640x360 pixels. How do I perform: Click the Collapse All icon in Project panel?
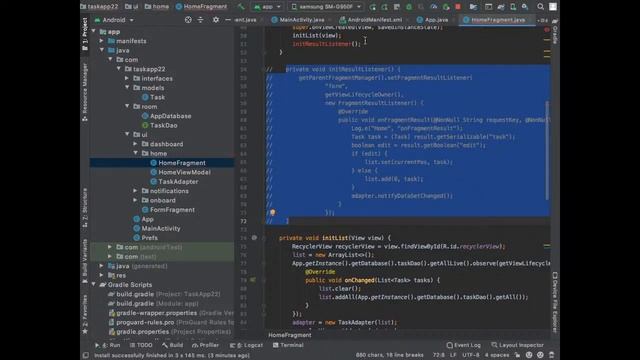click(200, 20)
